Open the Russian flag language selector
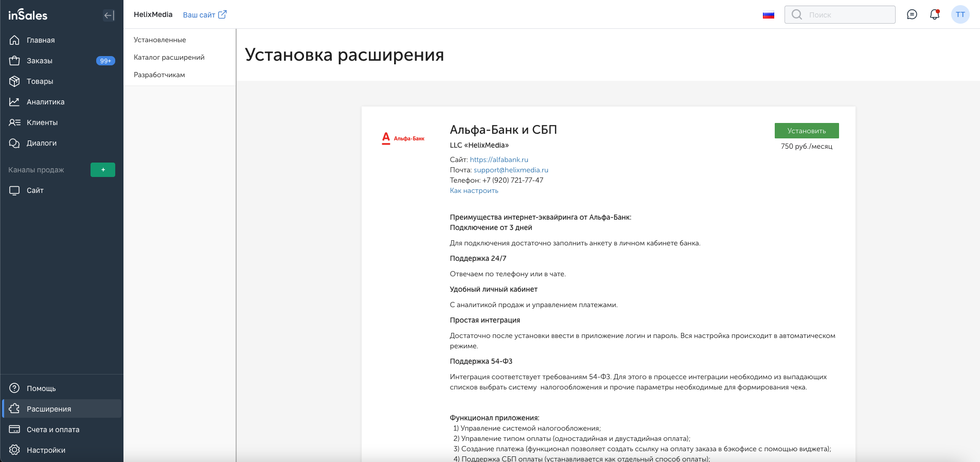 769,15
